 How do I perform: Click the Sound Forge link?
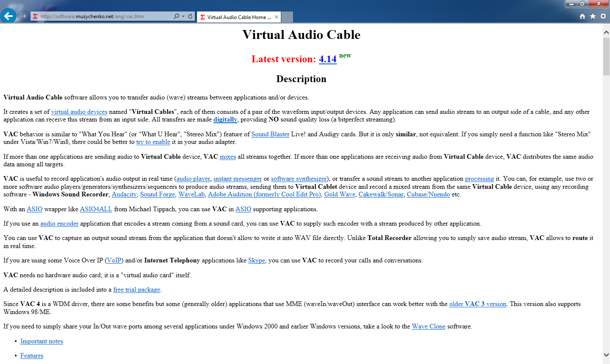point(158,194)
